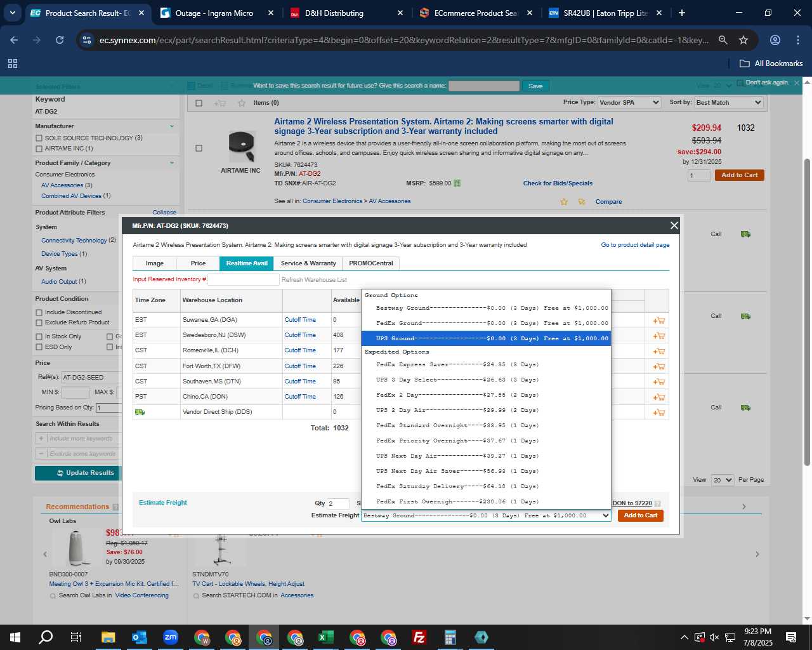
Task: Open Chrome profile icon
Action: click(x=775, y=40)
